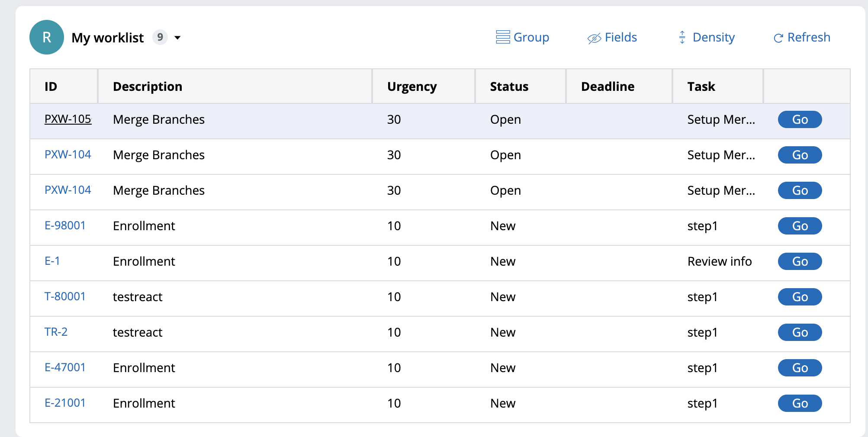Select step1 task in E-21001 row
Screen dimensions: 868x437
tap(703, 403)
